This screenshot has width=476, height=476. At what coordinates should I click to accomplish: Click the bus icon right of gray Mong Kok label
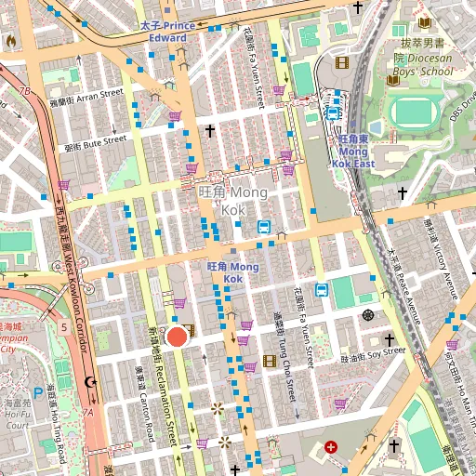click(264, 227)
